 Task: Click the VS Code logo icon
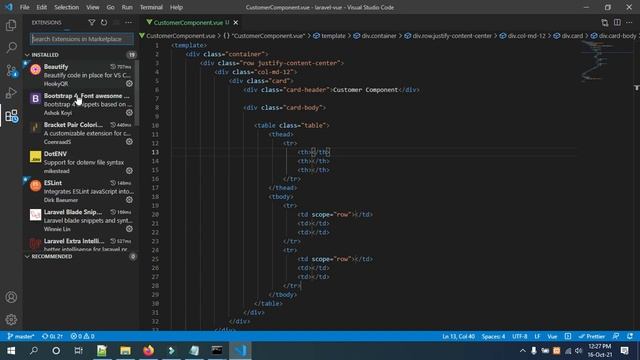click(x=9, y=7)
